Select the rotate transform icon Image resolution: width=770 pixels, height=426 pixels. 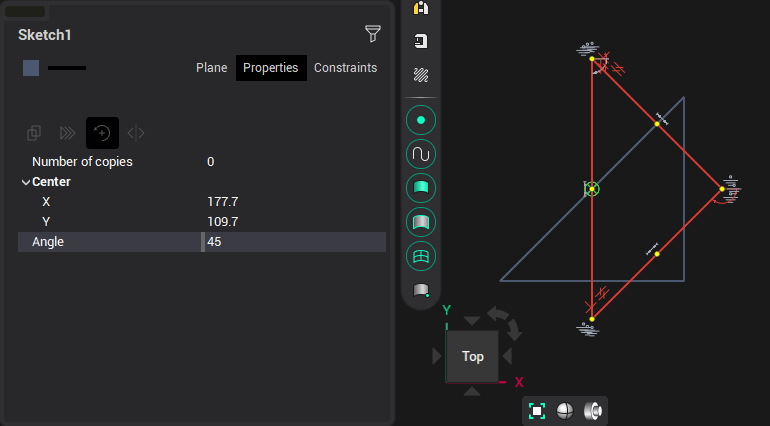click(x=102, y=133)
